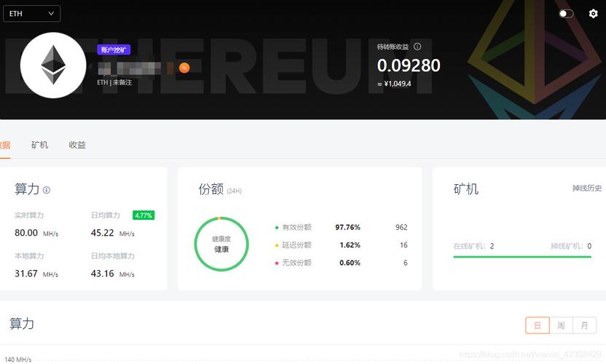Show info for 待转账收益 pending earnings
Screen dimensions: 606x364
[x=417, y=47]
